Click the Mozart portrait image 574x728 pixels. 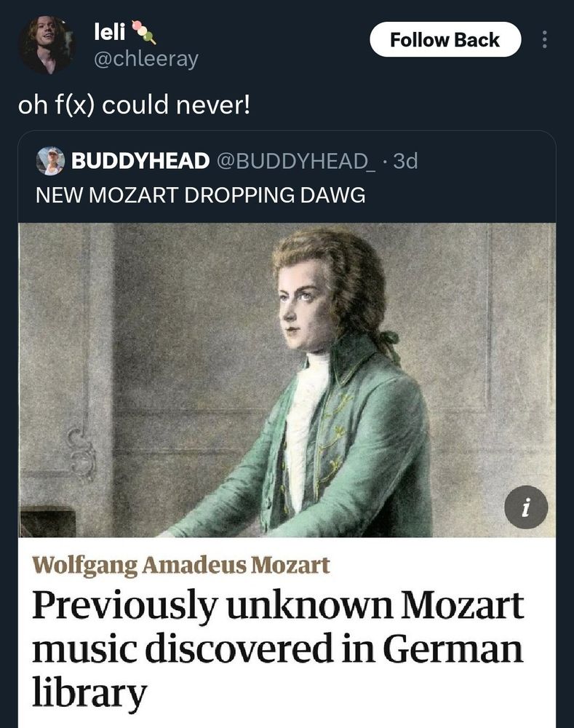point(287,379)
